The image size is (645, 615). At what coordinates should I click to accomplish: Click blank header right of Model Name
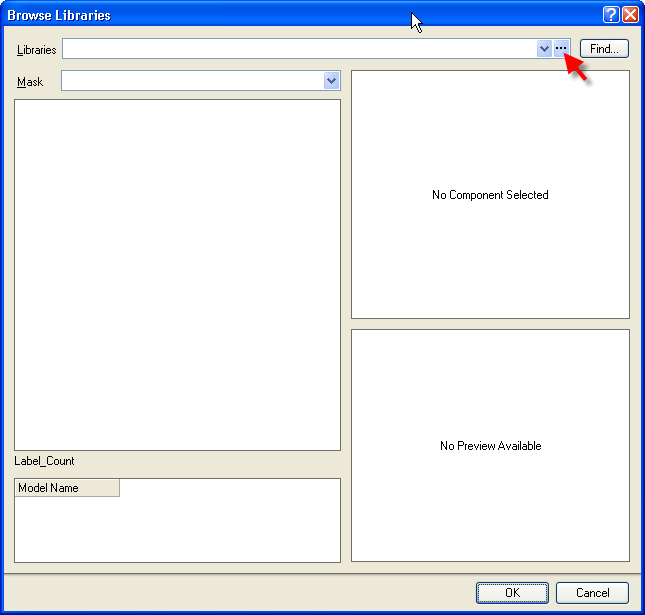[x=230, y=488]
